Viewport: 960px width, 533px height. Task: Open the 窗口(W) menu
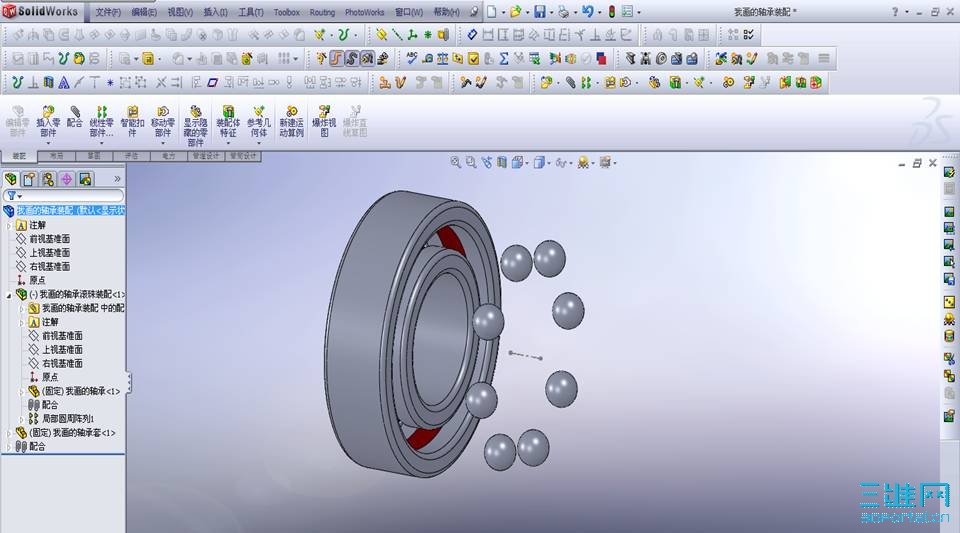click(409, 12)
